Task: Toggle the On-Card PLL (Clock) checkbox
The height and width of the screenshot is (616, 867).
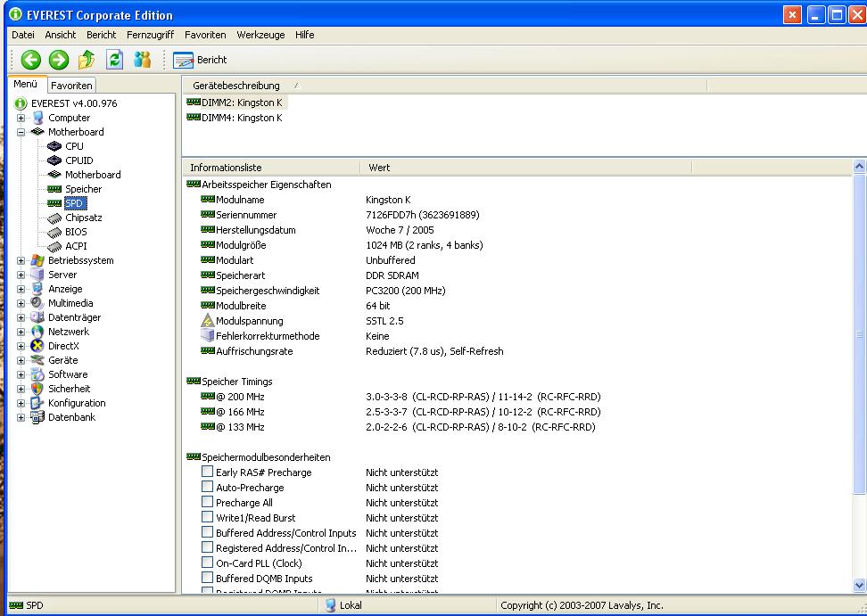Action: [x=207, y=563]
